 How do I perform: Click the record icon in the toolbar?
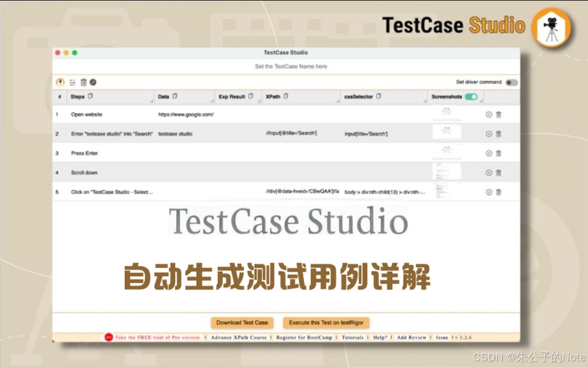pos(60,82)
